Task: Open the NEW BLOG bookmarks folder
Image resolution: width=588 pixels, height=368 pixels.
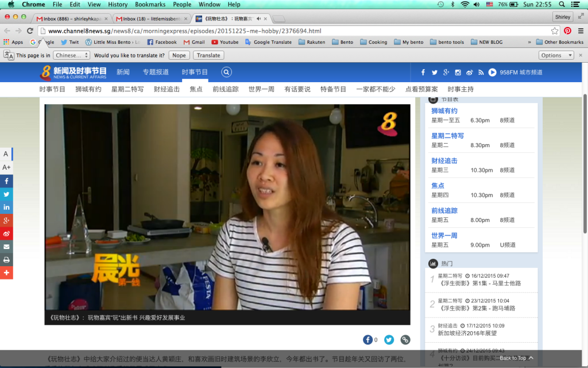Action: click(x=486, y=42)
